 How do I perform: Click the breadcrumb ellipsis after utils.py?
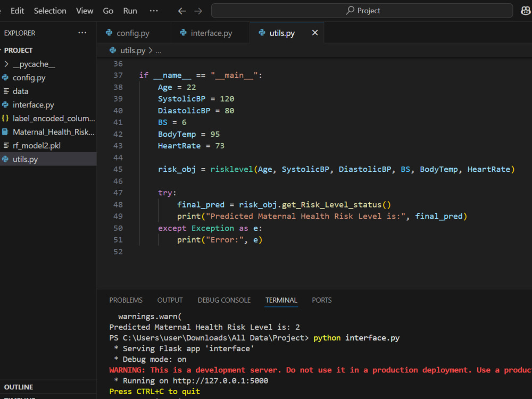[158, 51]
